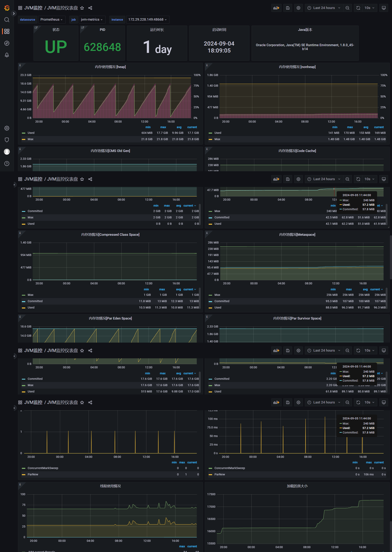Open the job jvm-metrics dropdown

pyautogui.click(x=92, y=20)
